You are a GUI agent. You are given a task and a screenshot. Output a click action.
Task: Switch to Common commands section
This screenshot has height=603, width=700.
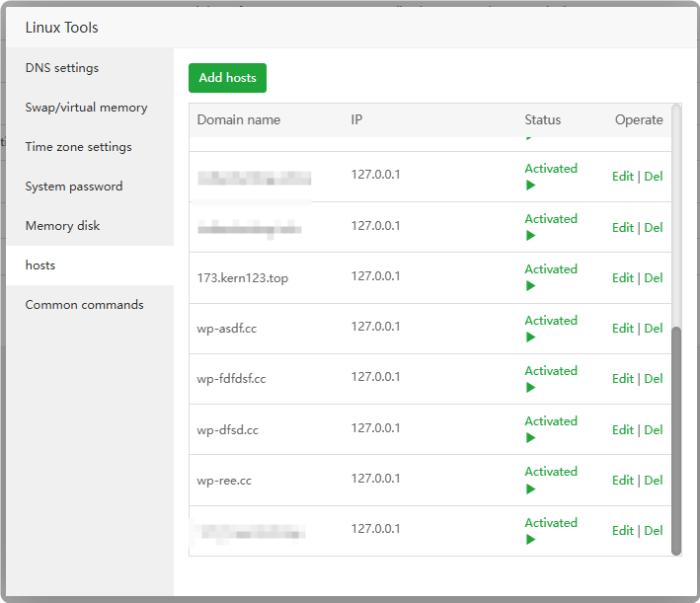pyautogui.click(x=84, y=305)
